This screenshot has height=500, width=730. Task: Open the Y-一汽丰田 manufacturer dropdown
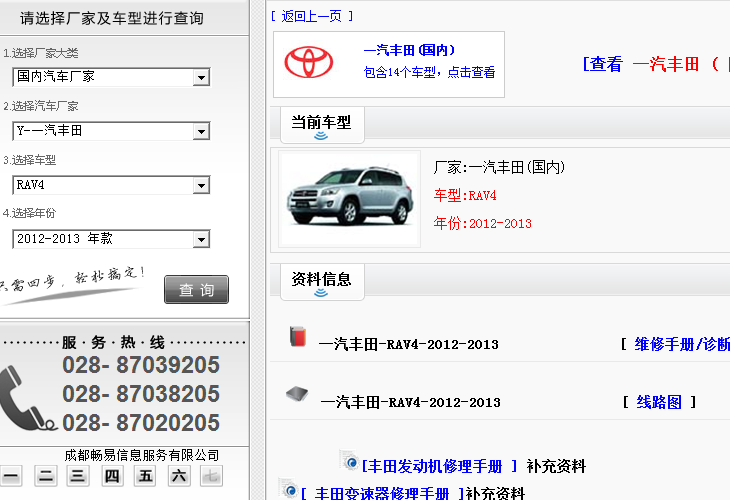pyautogui.click(x=111, y=131)
